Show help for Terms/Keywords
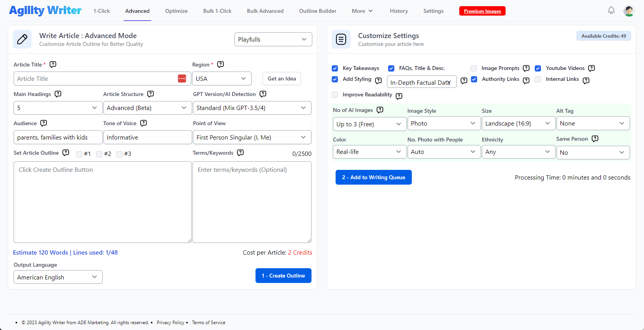 point(240,153)
